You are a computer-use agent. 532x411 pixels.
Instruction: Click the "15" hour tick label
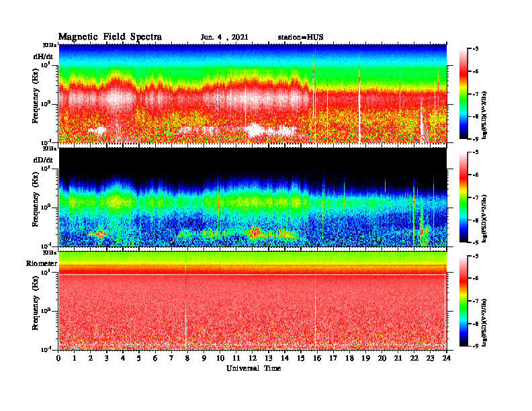point(301,358)
